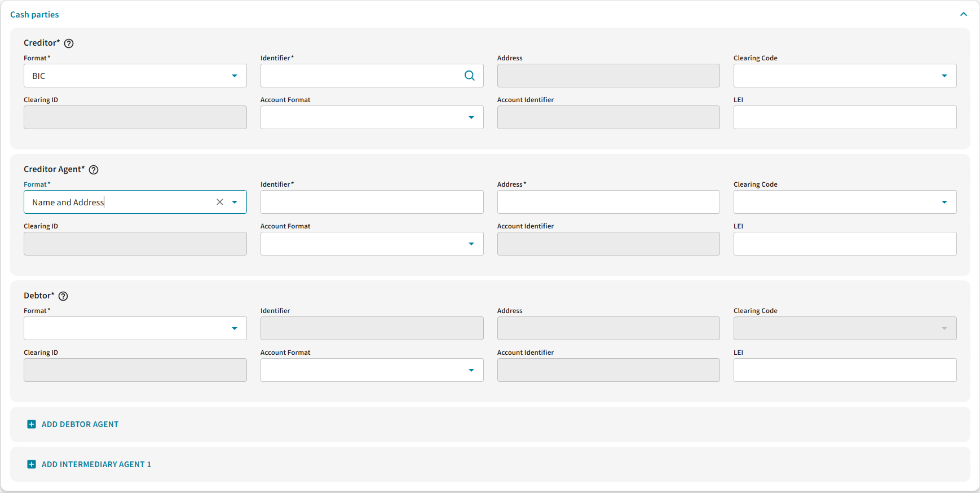Click ADD INTERMEDIARY AGENT 1
Viewport: 980px width, 493px height.
(96, 464)
